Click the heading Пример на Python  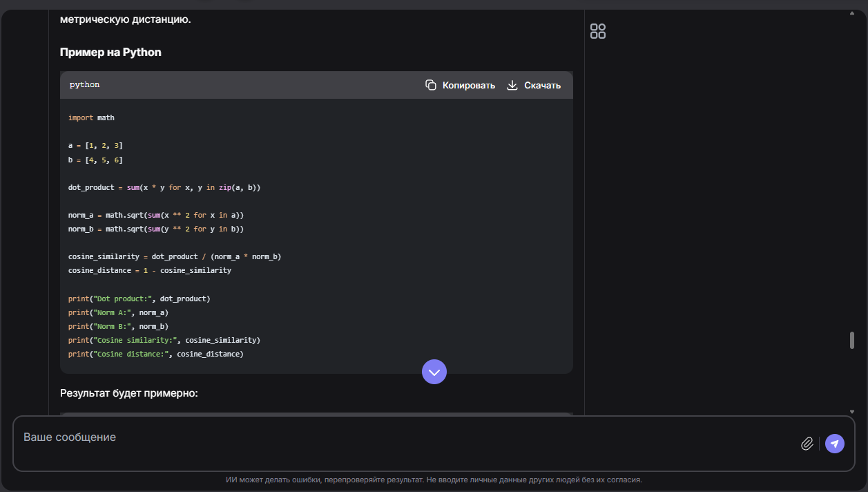coord(110,52)
